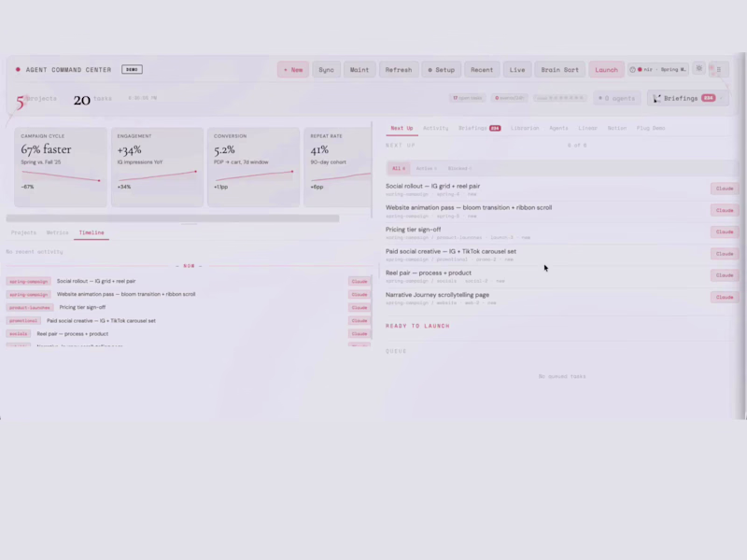Select the All filter in Next Up
The width and height of the screenshot is (747, 560).
click(399, 169)
